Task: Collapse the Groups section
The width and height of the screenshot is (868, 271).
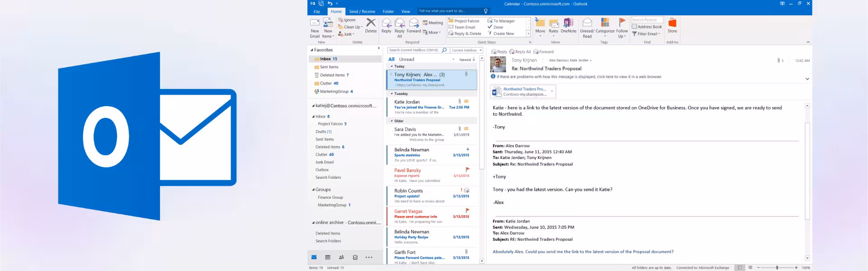Action: click(313, 190)
